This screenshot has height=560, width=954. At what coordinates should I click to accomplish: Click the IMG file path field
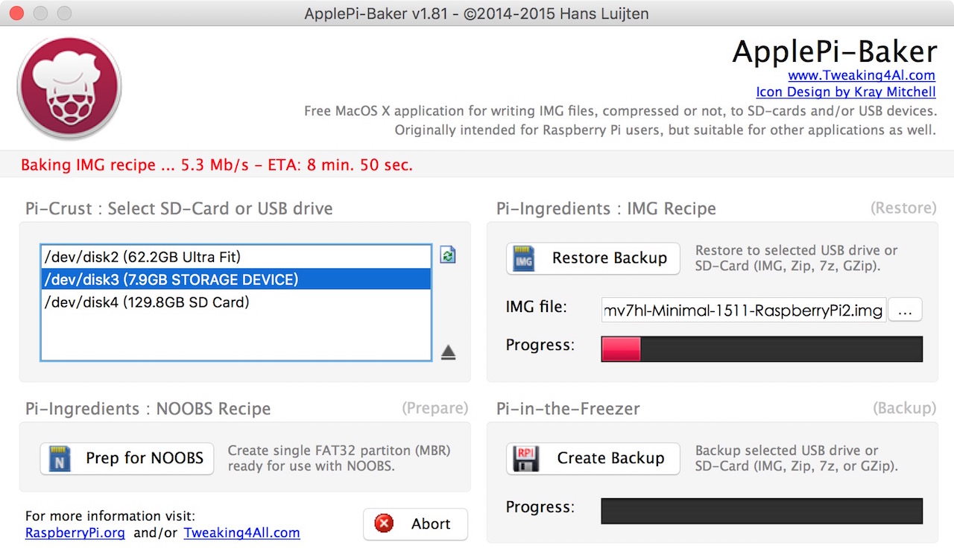[743, 311]
